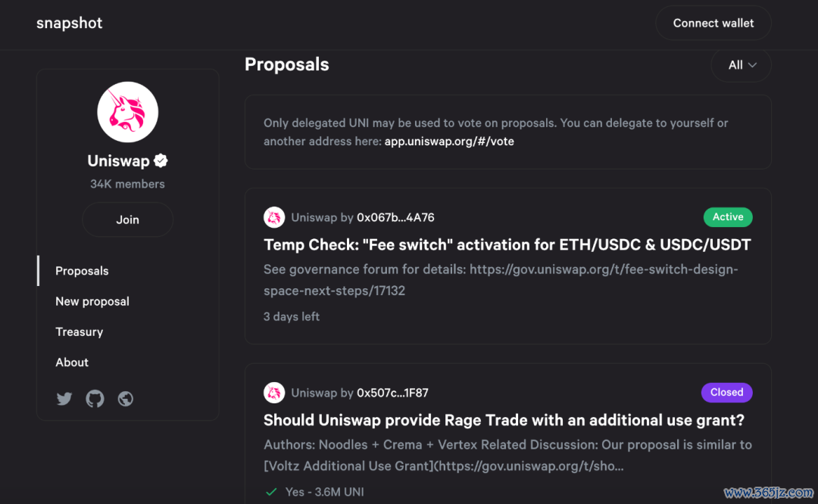Open the Rage Trade additional use grant proposal
This screenshot has height=504, width=818.
(504, 421)
